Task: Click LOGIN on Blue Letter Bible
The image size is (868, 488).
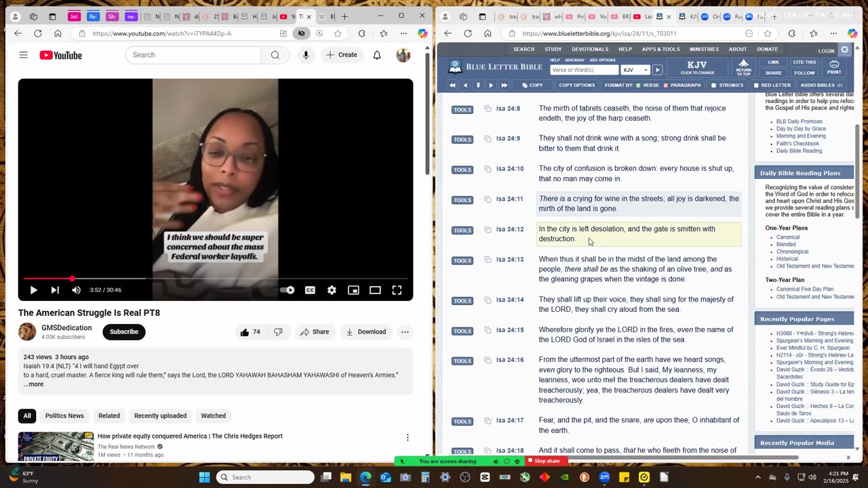Action: [826, 51]
